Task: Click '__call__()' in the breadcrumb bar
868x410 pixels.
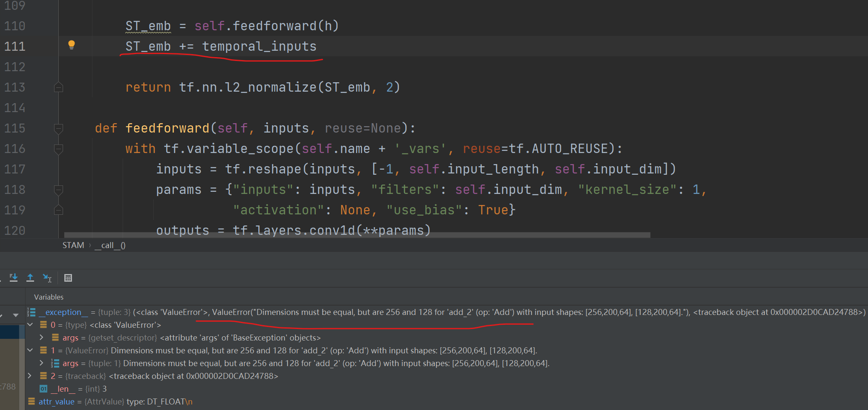Action: pyautogui.click(x=109, y=245)
